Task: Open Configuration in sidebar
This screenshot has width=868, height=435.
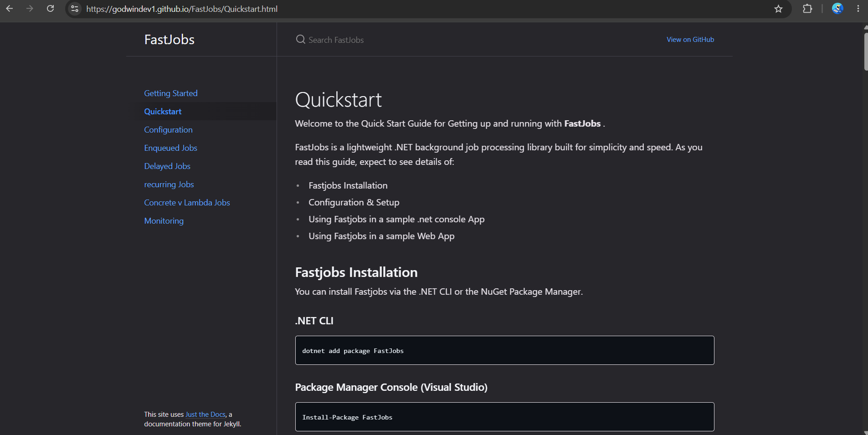Action: pyautogui.click(x=168, y=130)
